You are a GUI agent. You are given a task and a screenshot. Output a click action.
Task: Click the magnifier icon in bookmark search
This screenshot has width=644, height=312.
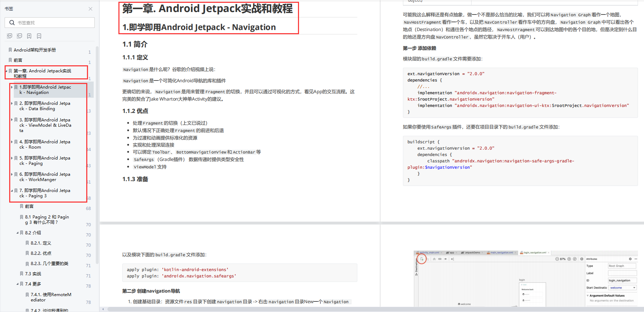coord(12,23)
